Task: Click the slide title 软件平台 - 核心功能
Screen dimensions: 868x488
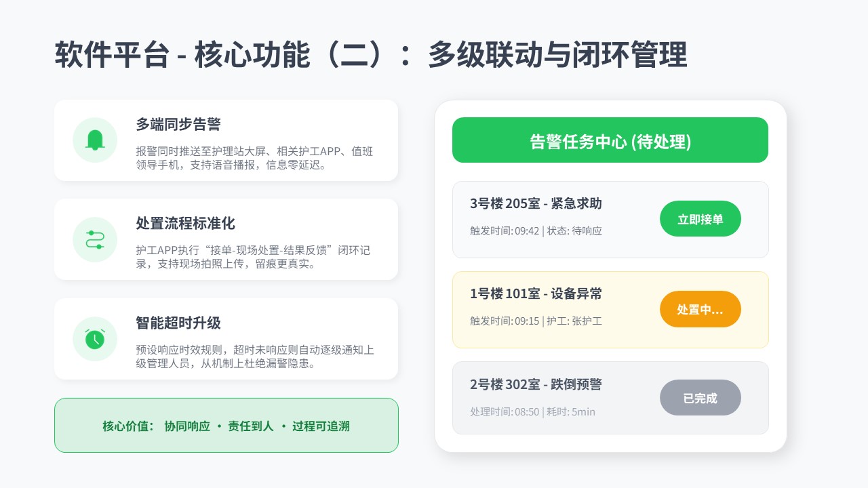Action: (x=370, y=55)
